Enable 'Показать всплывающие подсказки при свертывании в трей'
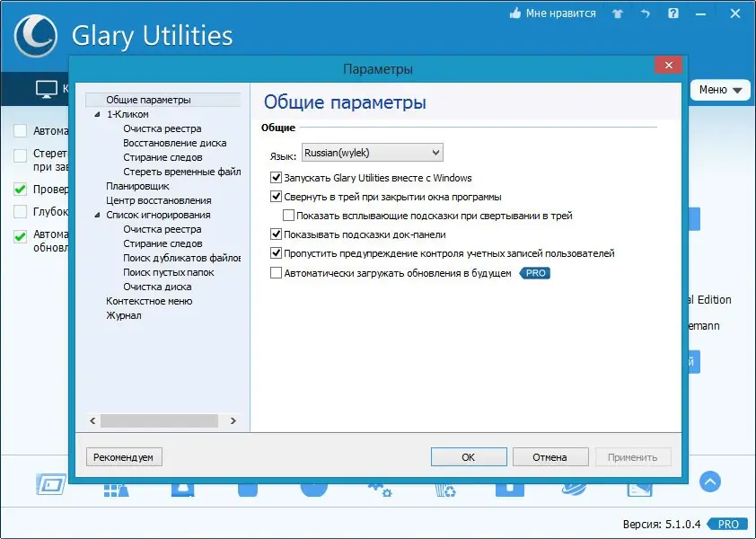 click(288, 216)
